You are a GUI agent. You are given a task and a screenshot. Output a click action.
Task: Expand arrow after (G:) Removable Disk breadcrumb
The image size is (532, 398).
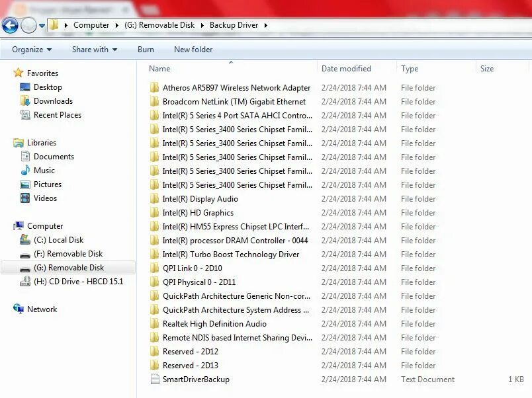coord(202,25)
